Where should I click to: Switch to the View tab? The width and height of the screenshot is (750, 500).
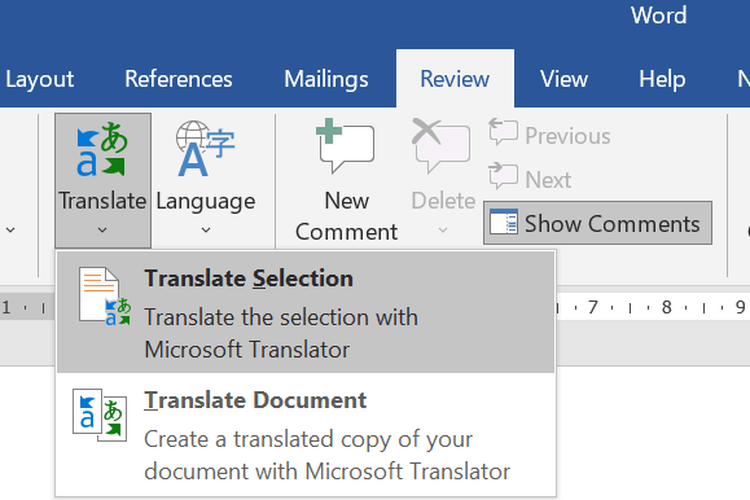(x=564, y=79)
